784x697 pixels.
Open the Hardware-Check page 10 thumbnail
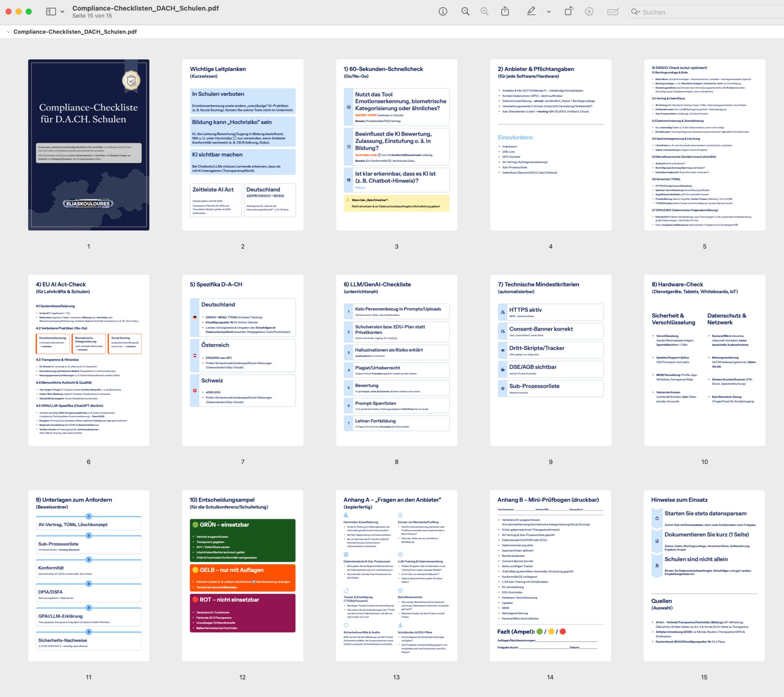click(704, 360)
